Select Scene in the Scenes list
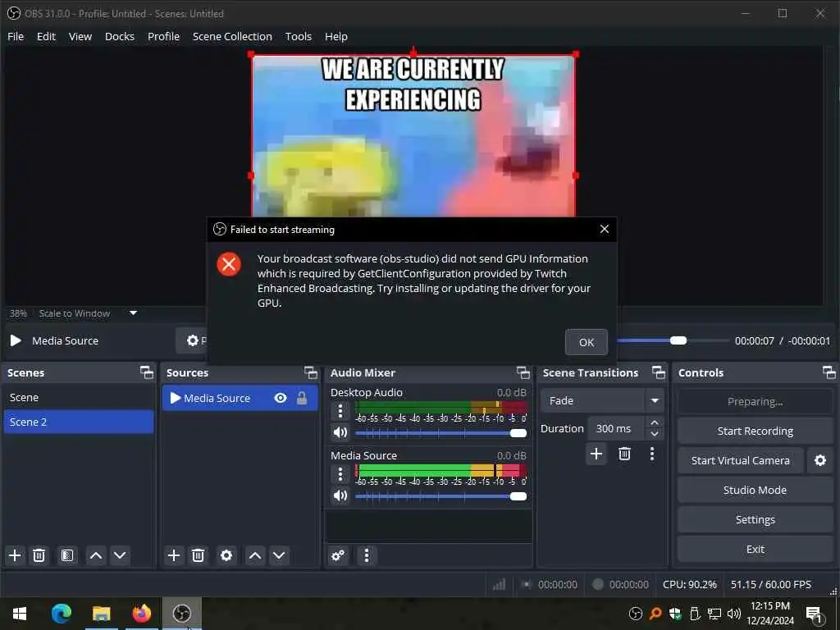The image size is (840, 630). click(79, 398)
